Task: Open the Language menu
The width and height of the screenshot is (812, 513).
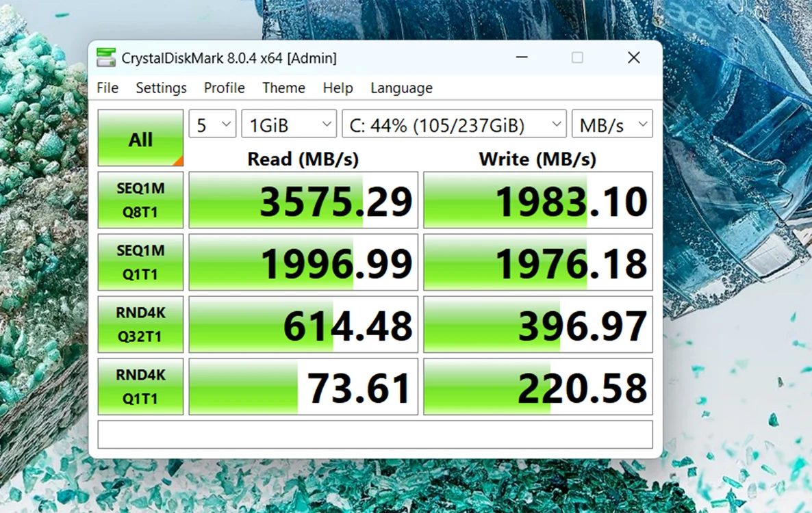Action: click(401, 88)
